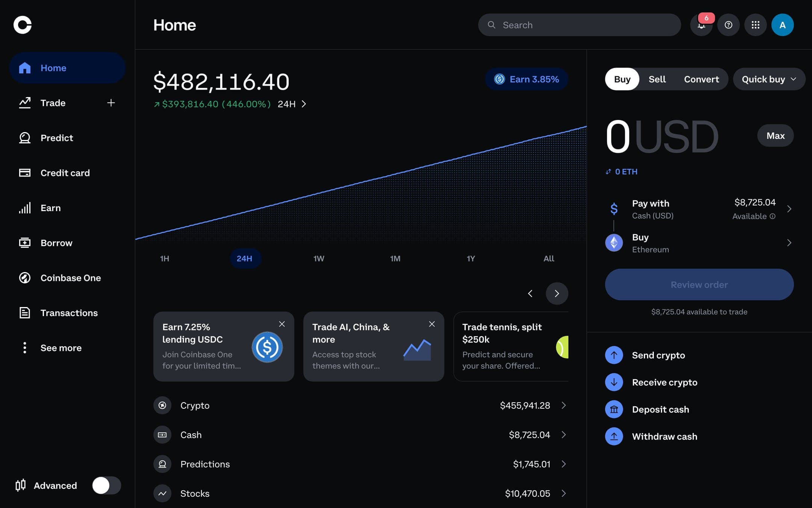Open the notifications bell icon
Image resolution: width=812 pixels, height=508 pixels.
tap(701, 25)
